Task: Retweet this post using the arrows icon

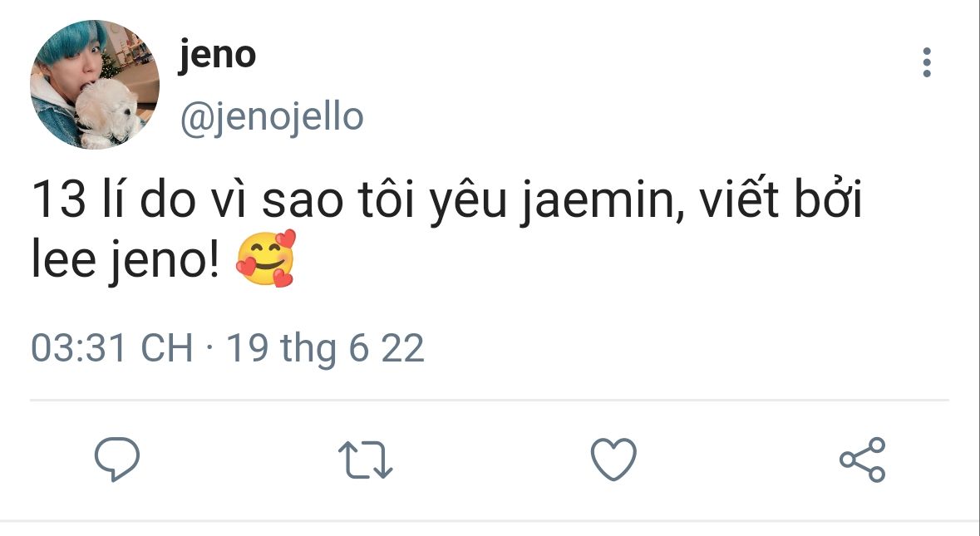Action: pos(365,460)
